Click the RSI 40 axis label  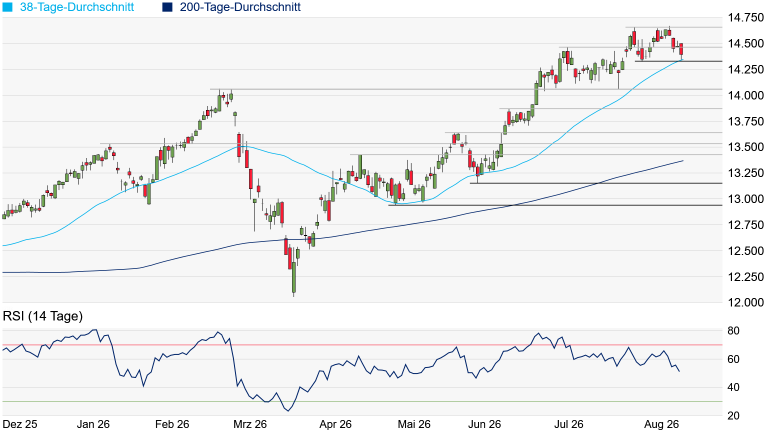pos(733,388)
